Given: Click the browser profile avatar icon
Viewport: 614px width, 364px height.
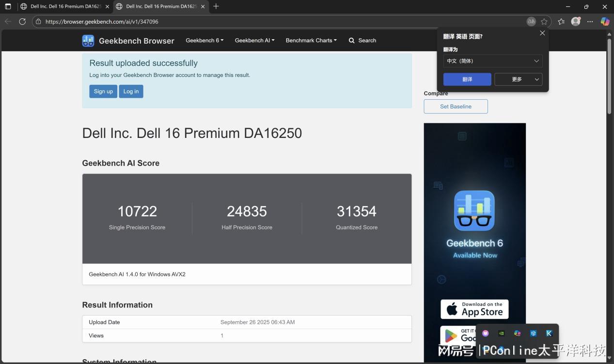Looking at the screenshot, I should click(576, 21).
